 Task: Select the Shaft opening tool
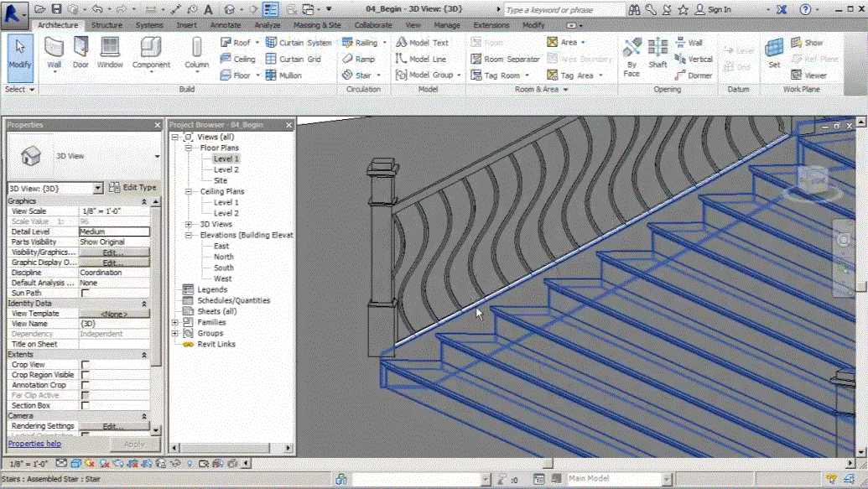657,54
